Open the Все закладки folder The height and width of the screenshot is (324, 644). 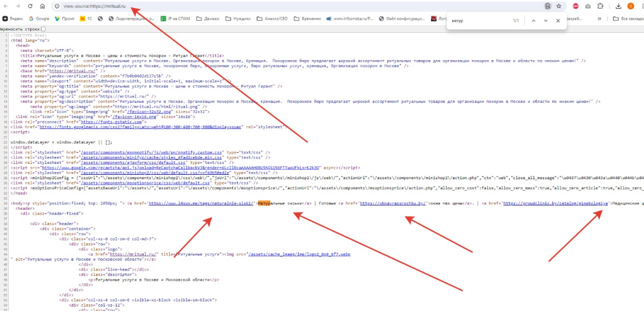pyautogui.click(x=628, y=19)
